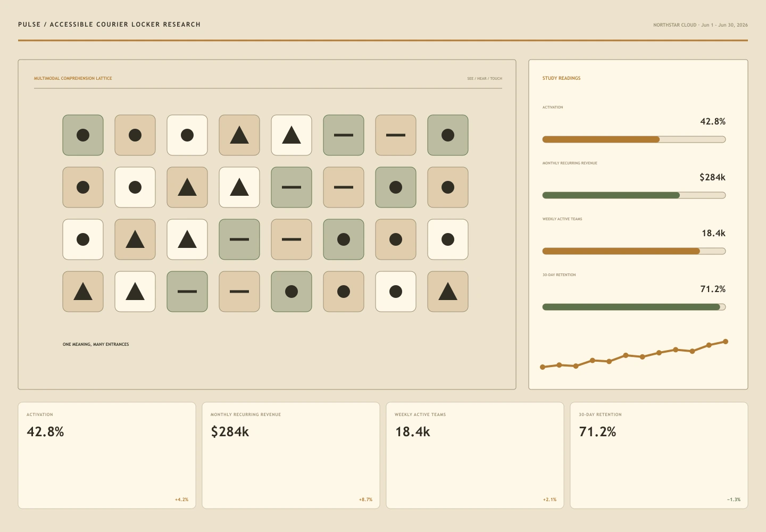
Task: Click the "ONE MEANING, MANY ENTRANCES" caption
Action: (x=96, y=344)
